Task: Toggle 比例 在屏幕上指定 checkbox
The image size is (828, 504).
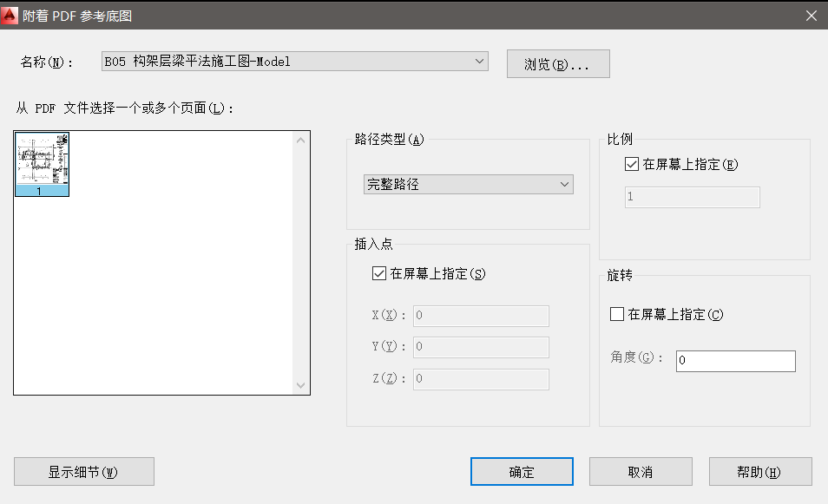Action: tap(631, 164)
